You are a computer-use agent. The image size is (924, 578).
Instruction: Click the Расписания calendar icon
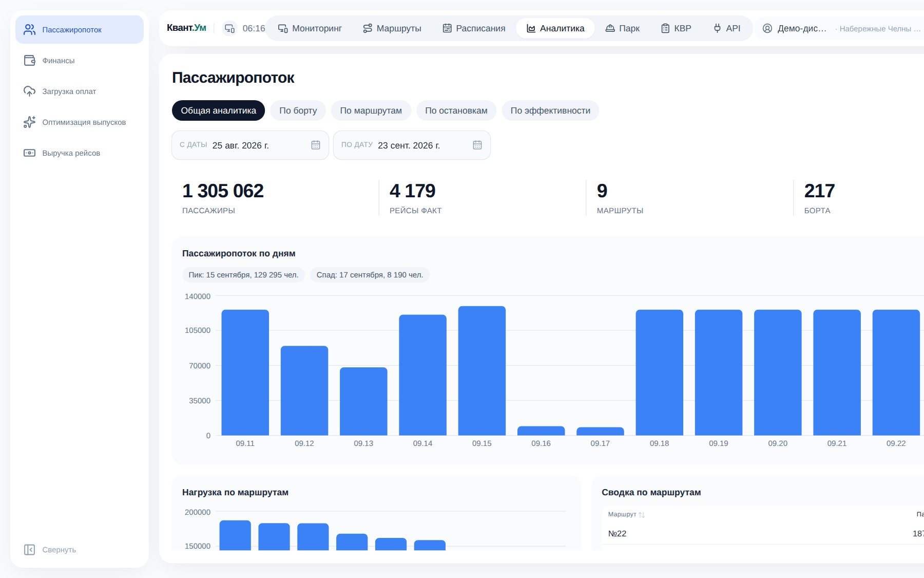447,28
